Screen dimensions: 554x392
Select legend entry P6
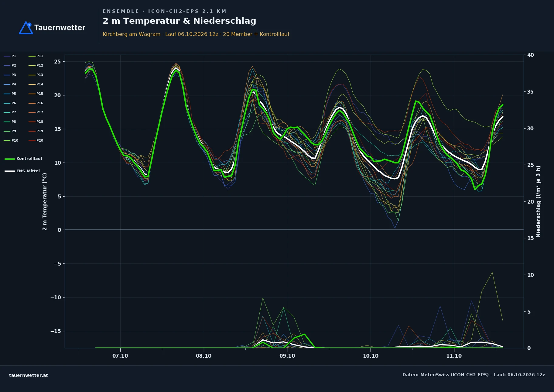pyautogui.click(x=10, y=103)
